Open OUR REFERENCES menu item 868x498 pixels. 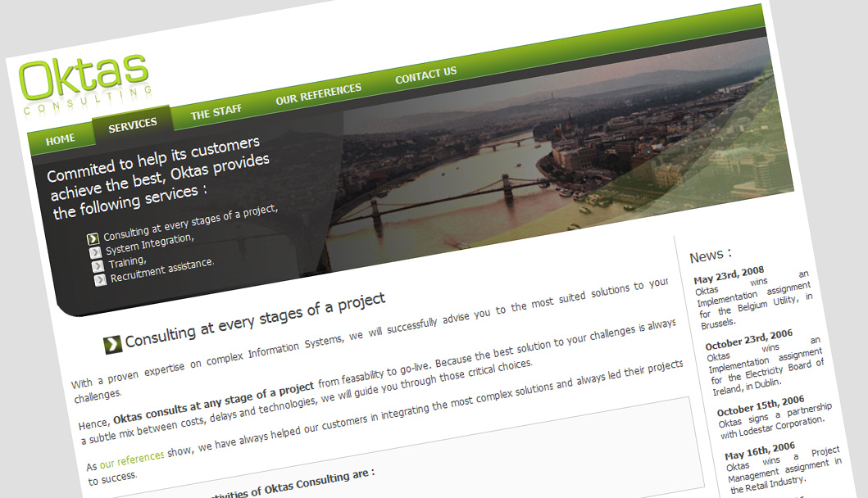[x=319, y=94]
